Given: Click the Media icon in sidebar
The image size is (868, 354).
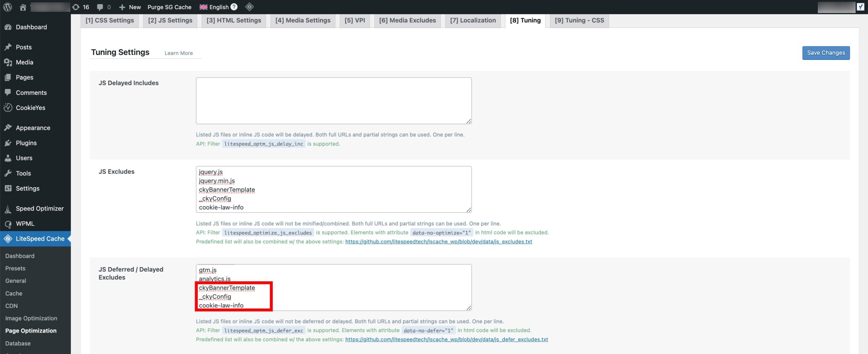Looking at the screenshot, I should pos(8,62).
